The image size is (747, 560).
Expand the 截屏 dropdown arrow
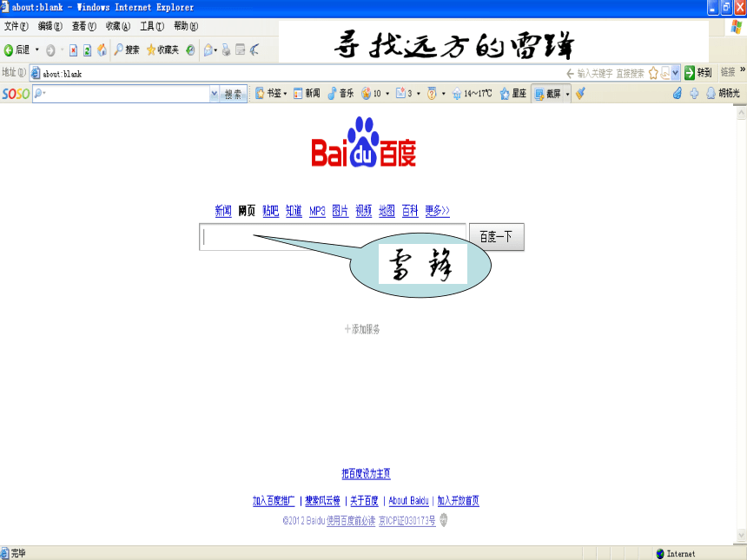(567, 95)
